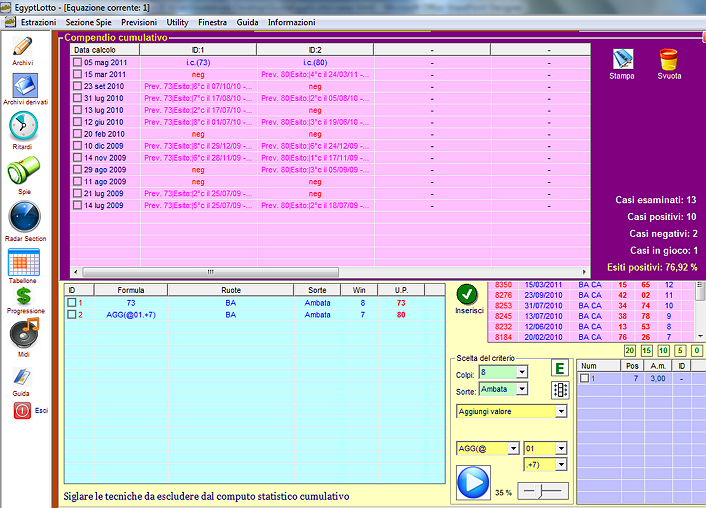Click the filmstrip grid icon
The height and width of the screenshot is (508, 706).
[560, 390]
